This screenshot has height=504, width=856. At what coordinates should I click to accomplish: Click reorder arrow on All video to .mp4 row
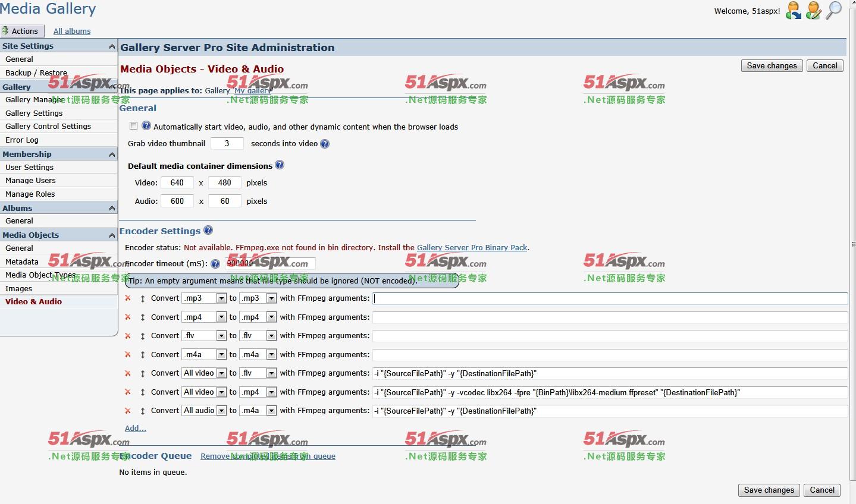coord(143,392)
